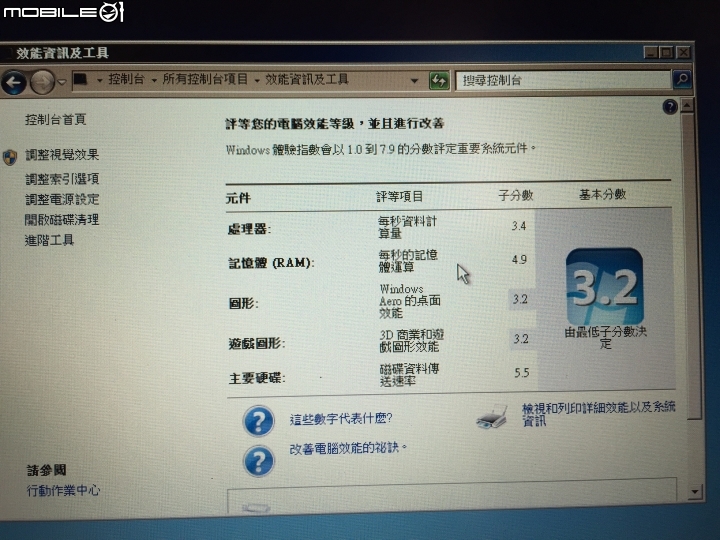
Task: Open help via the question mark icon
Action: tap(670, 107)
